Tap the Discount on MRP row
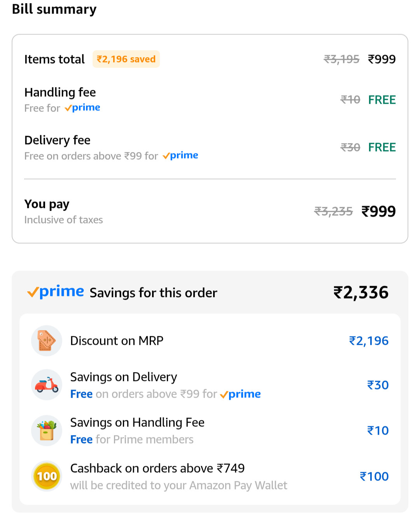 [x=117, y=341]
